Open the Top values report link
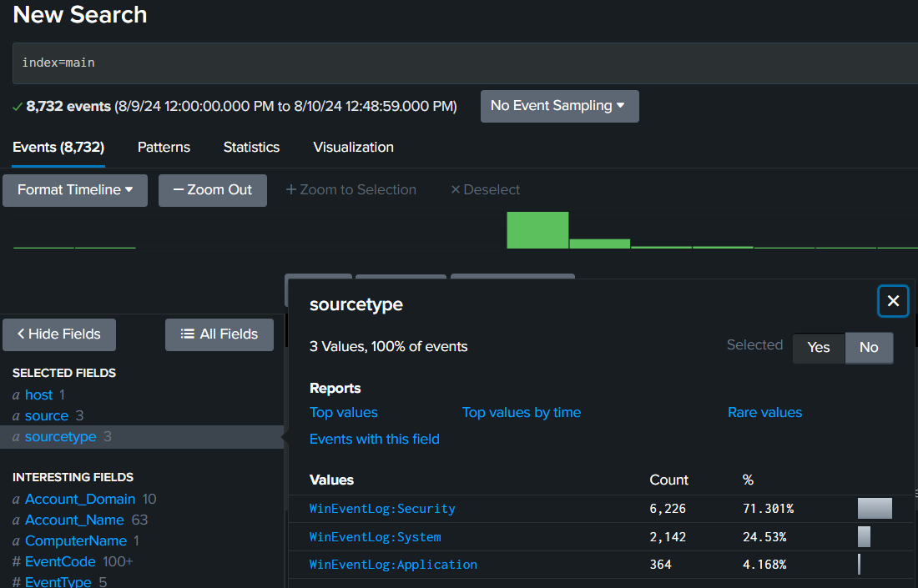Screen dimensions: 918x588 [x=344, y=413]
